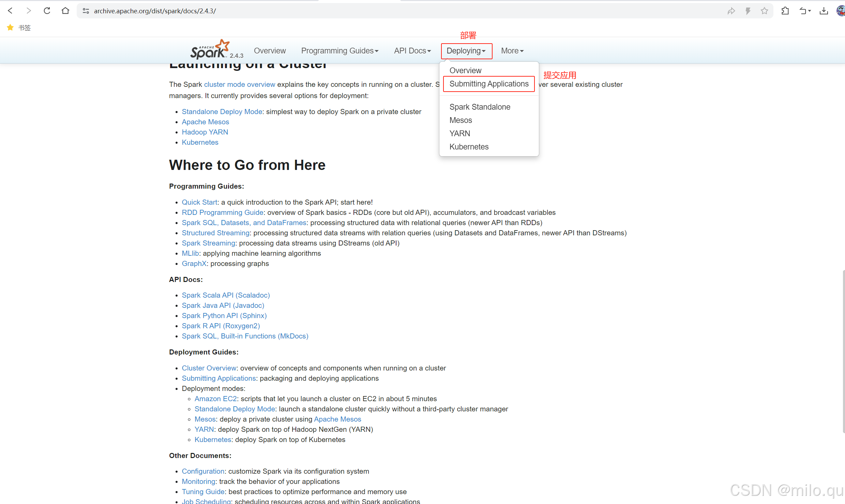The width and height of the screenshot is (845, 504).
Task: Click the page vertical scrollbar
Action: pos(843,351)
